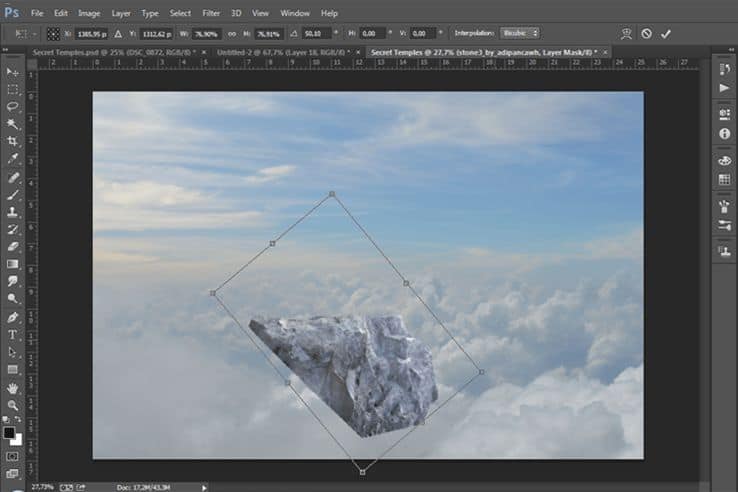Commit transform with the checkmark
Viewport: 738px width, 492px height.
click(x=666, y=34)
